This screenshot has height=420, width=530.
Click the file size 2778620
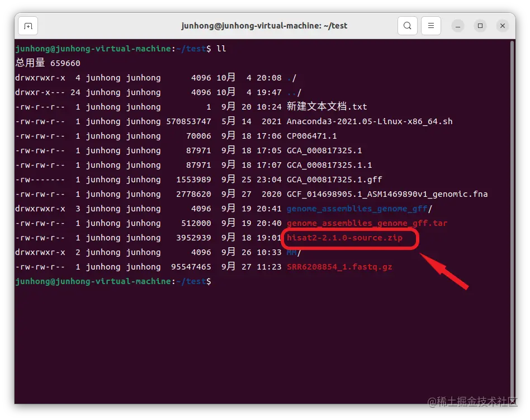click(193, 194)
